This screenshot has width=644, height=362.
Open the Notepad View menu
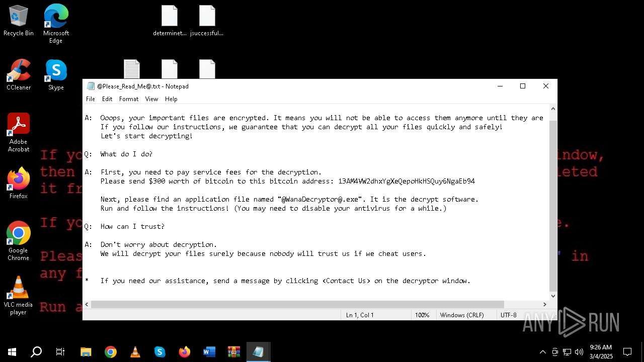pos(151,99)
